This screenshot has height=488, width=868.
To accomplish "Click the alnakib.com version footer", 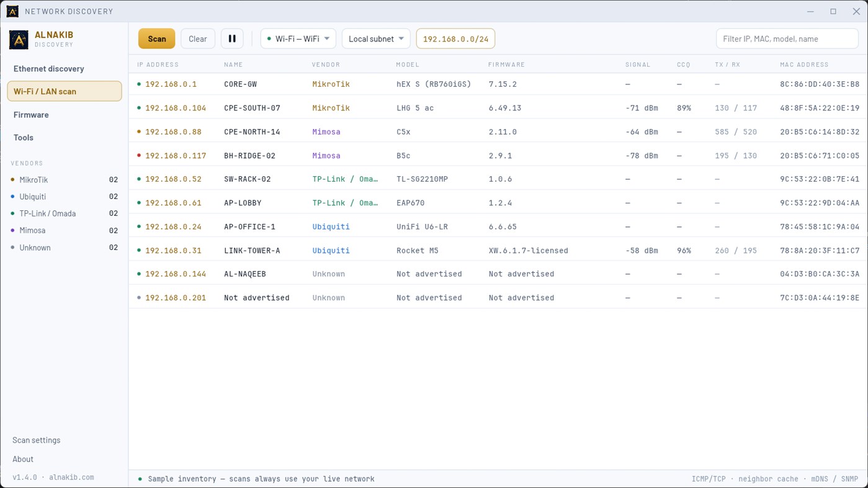I will pos(53,477).
